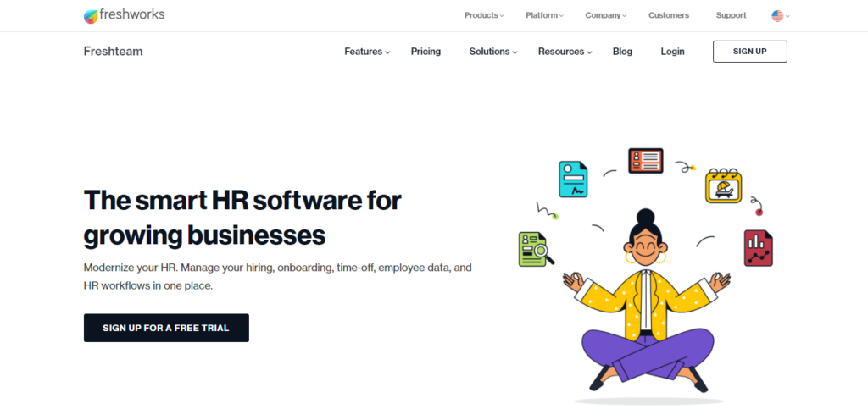Visit the Blog
This screenshot has width=868, height=420.
(622, 52)
